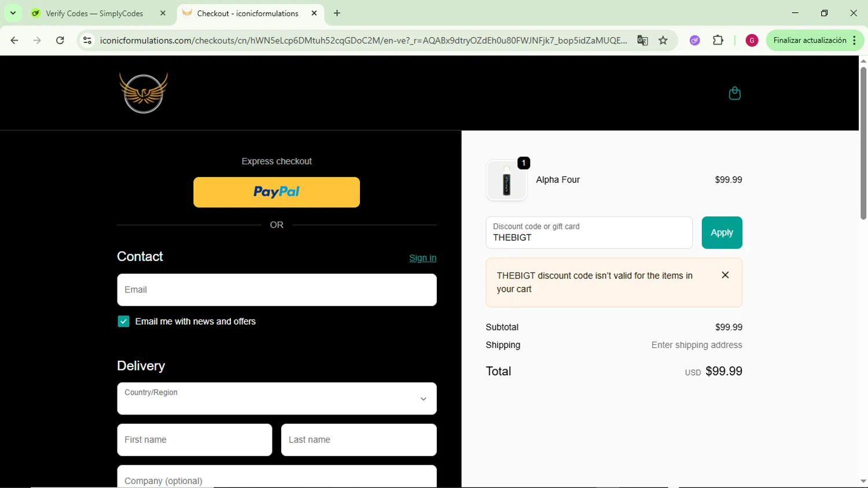The height and width of the screenshot is (488, 868).
Task: Pay with the PayPal express button
Action: (277, 192)
